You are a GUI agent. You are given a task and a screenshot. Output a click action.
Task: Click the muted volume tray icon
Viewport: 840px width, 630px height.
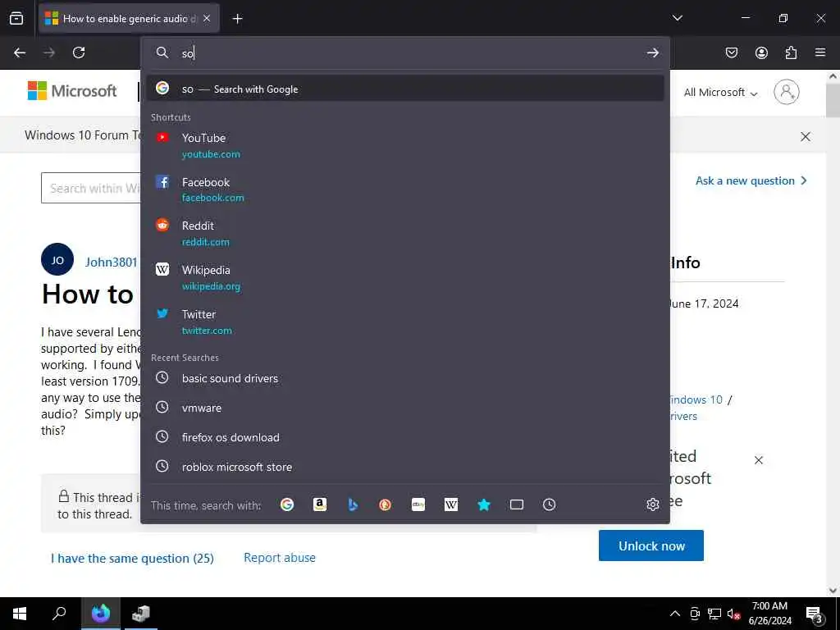(733, 614)
